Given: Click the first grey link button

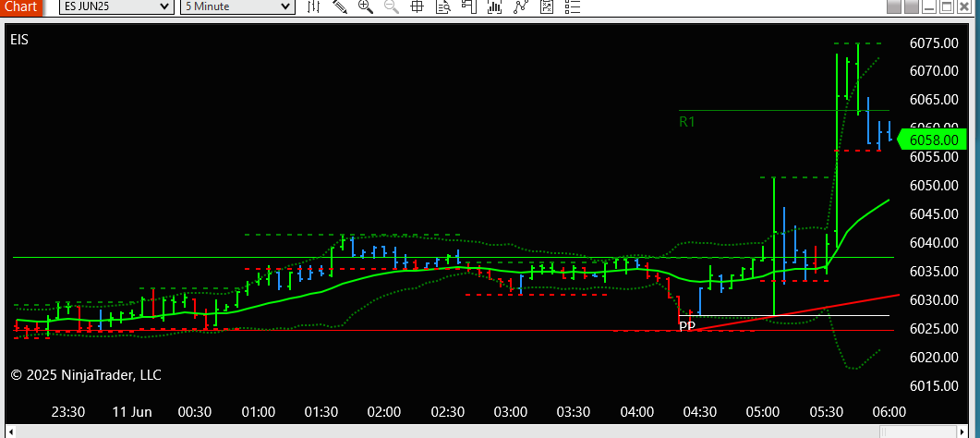Looking at the screenshot, I should 894,6.
